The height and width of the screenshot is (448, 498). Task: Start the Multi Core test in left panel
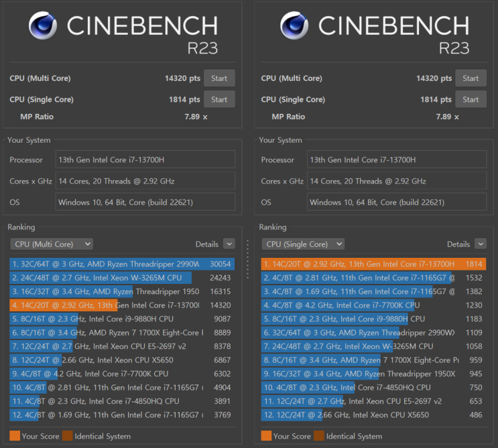point(219,78)
